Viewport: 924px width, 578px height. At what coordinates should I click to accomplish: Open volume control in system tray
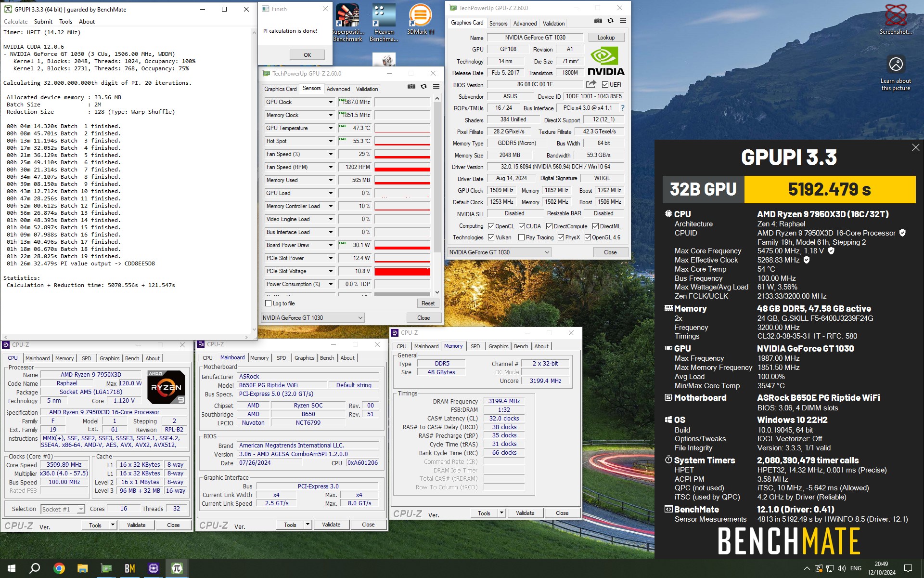point(842,568)
